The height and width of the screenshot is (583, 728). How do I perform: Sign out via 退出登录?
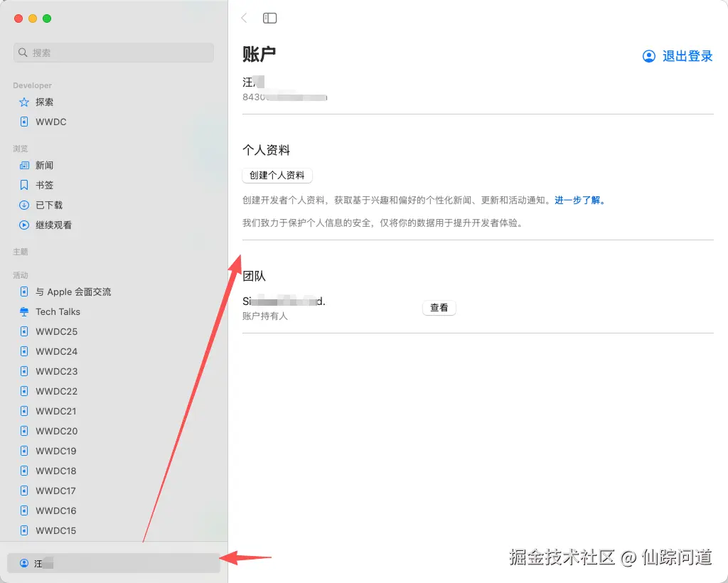coord(687,56)
